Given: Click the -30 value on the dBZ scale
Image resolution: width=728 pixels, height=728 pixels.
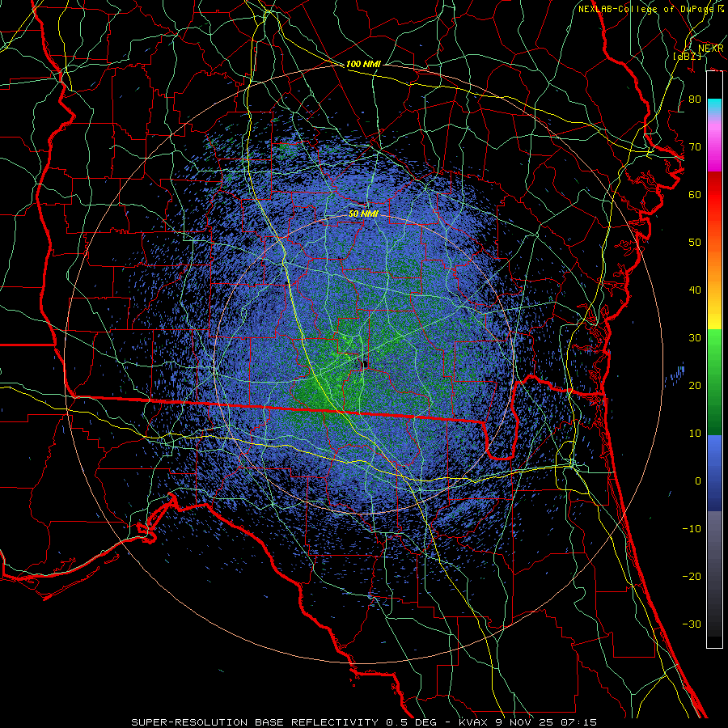Looking at the screenshot, I should coord(692,624).
